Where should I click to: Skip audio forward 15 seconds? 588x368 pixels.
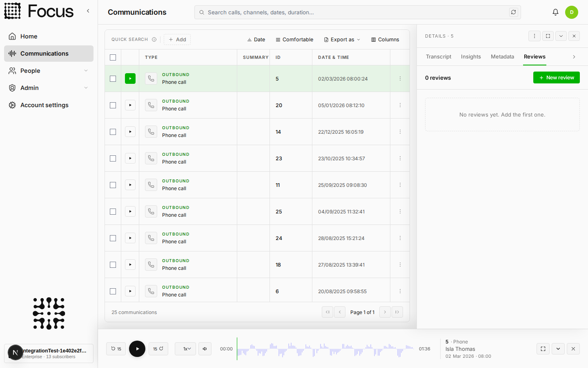(x=158, y=349)
